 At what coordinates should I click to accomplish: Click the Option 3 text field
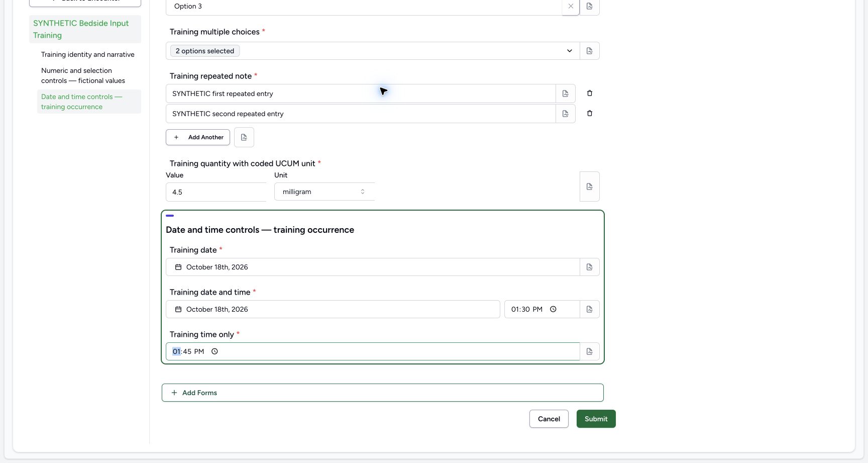point(364,7)
